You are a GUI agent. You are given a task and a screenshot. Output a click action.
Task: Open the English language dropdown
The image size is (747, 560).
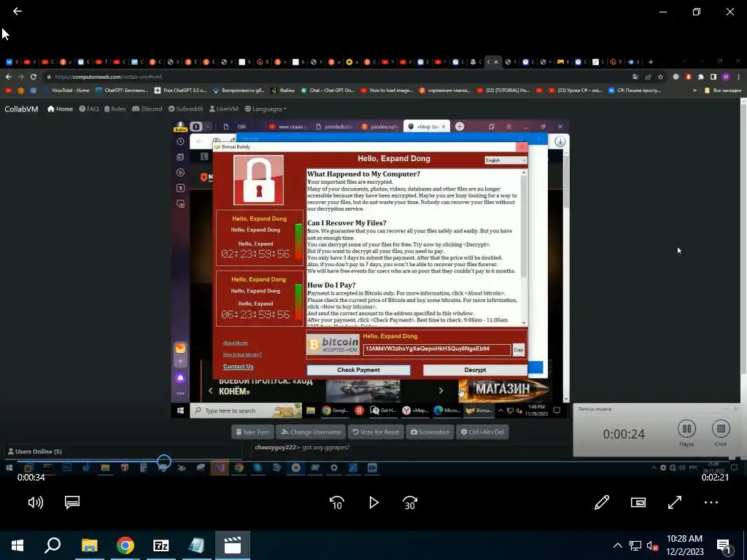click(x=506, y=160)
